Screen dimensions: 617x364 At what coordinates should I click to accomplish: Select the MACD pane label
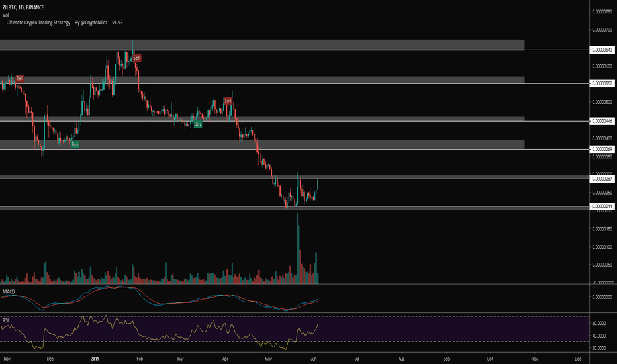pyautogui.click(x=9, y=292)
